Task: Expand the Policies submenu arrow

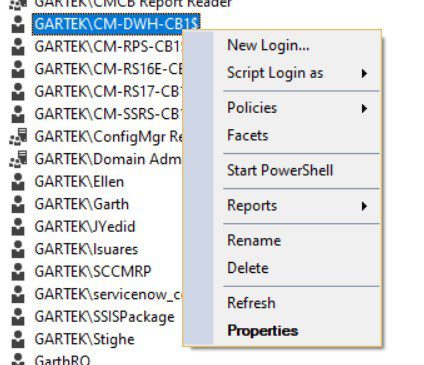Action: tap(364, 108)
